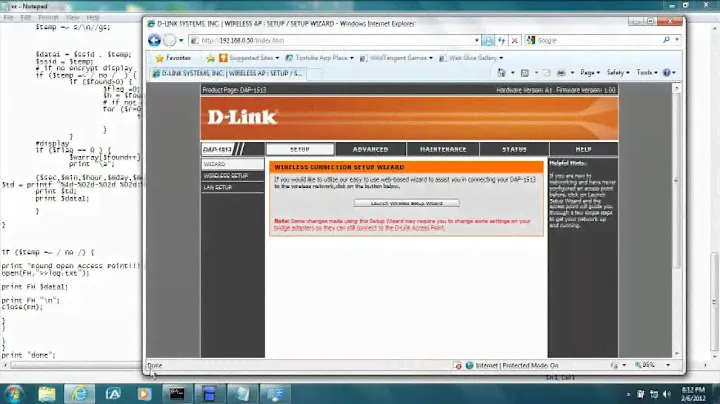Open the STATUS tab
Image resolution: width=720 pixels, height=404 pixels.
pyautogui.click(x=514, y=149)
